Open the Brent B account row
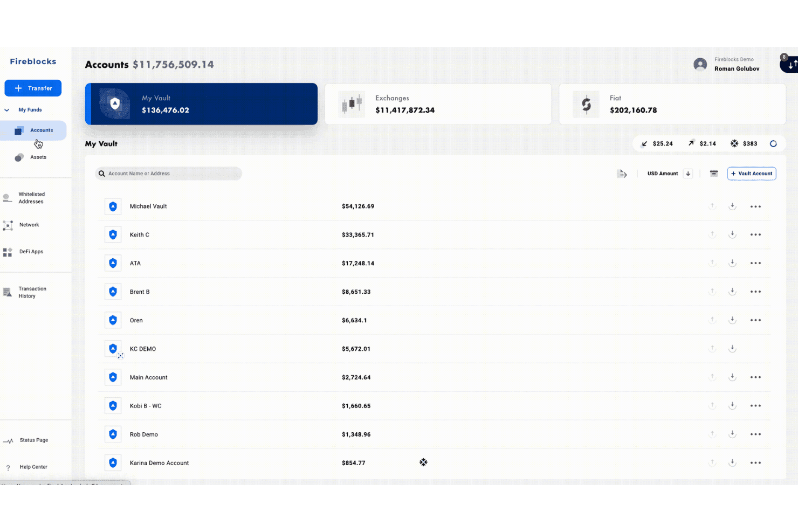This screenshot has width=798, height=532. 435,292
